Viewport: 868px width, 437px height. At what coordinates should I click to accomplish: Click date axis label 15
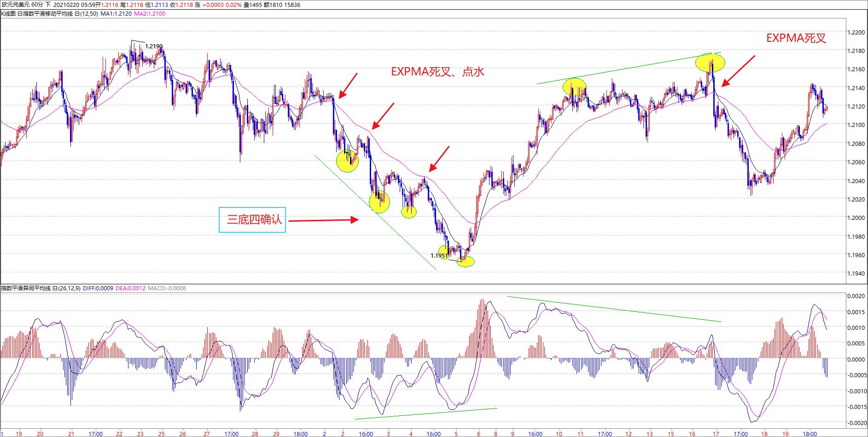click(671, 433)
